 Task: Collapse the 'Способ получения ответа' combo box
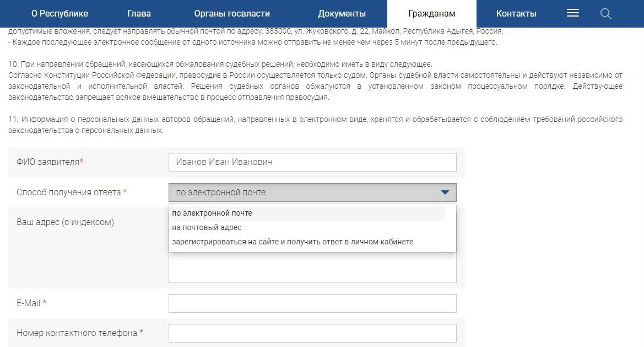coord(312,193)
